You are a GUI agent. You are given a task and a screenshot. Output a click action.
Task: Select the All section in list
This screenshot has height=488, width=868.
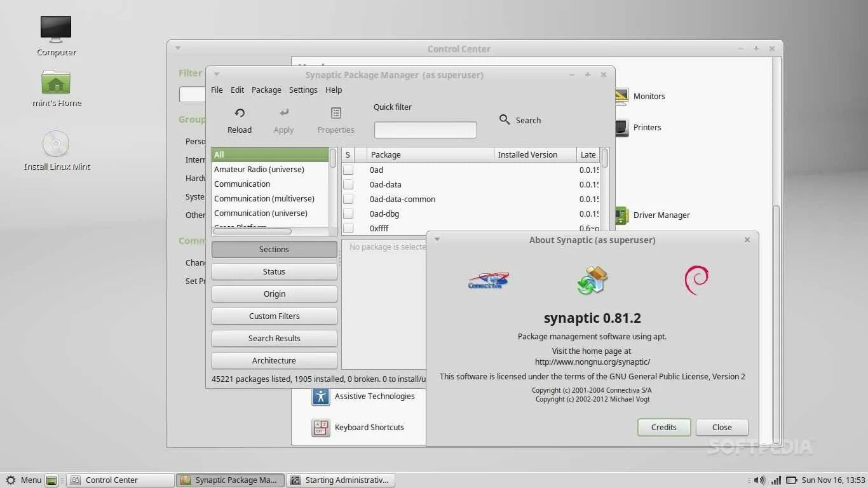pos(270,154)
